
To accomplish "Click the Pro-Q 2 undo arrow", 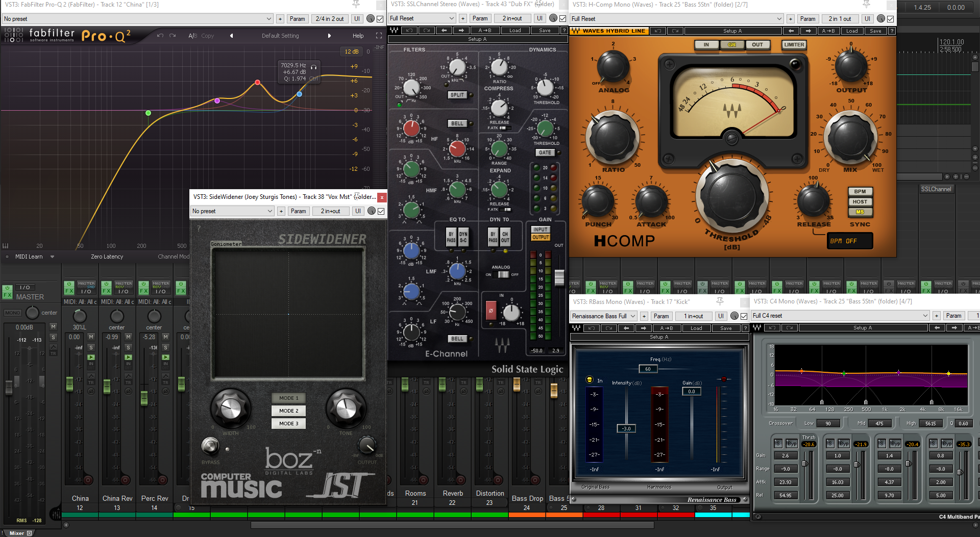I will point(160,36).
